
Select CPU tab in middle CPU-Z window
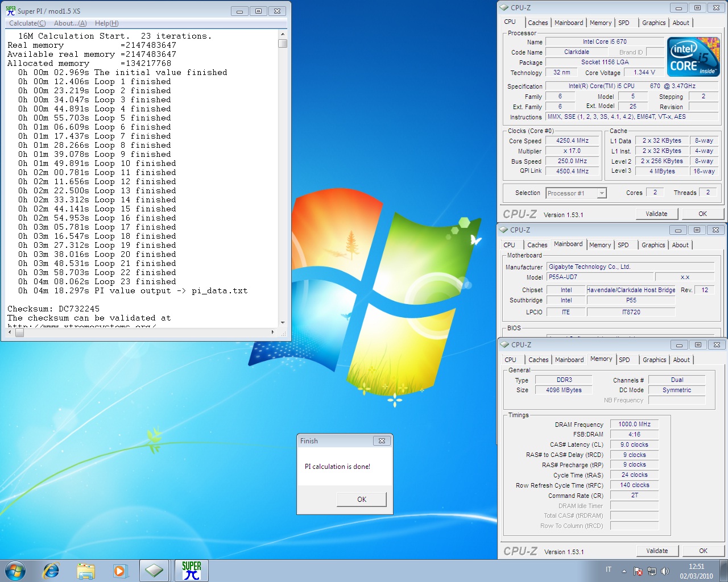coord(510,245)
